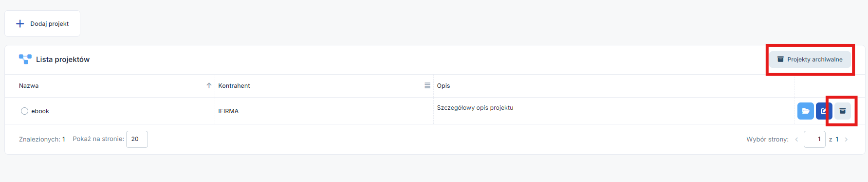Click the ascending sort arrow in Nazwa column
Viewport: 868px width, 182px height.
pos(209,85)
